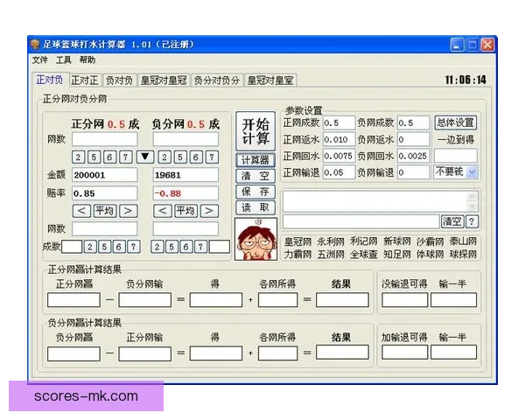The height and width of the screenshot is (420, 525).
Task: Click the 负网回水 field 0.0025
Action: (x=414, y=156)
